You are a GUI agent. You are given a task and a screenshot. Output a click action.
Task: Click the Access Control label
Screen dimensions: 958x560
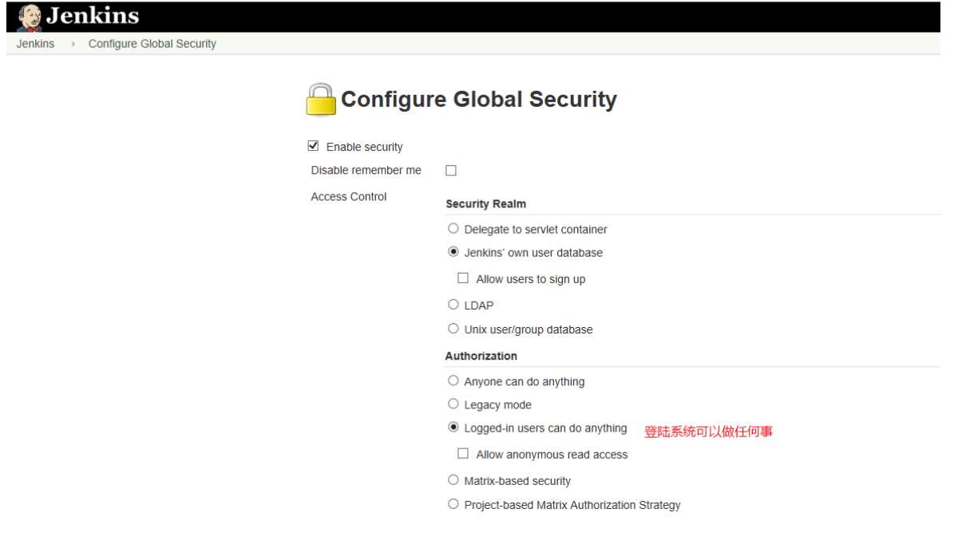click(349, 197)
